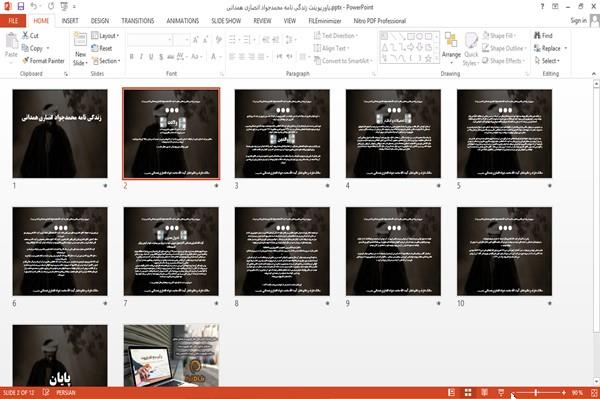Open the FILE tab

[13, 21]
